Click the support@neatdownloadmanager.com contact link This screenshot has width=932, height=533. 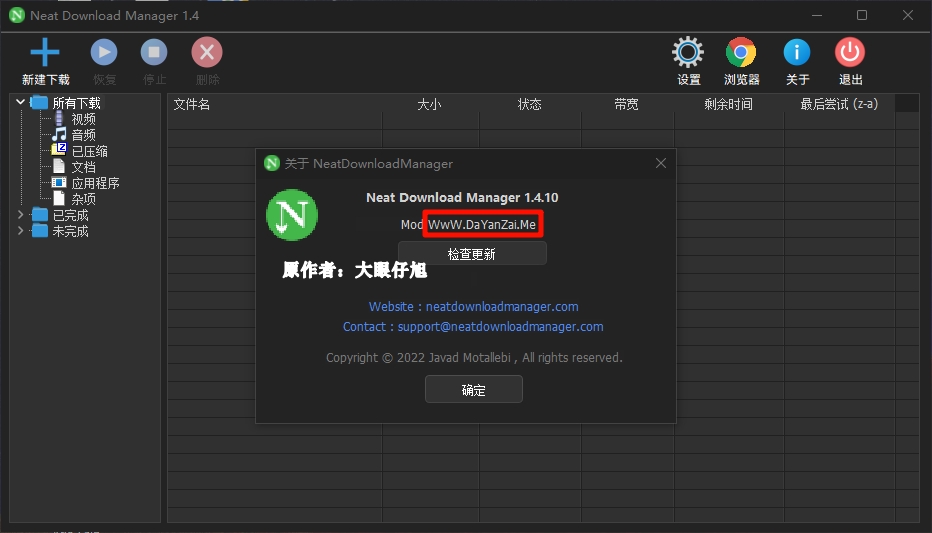pyautogui.click(x=500, y=327)
